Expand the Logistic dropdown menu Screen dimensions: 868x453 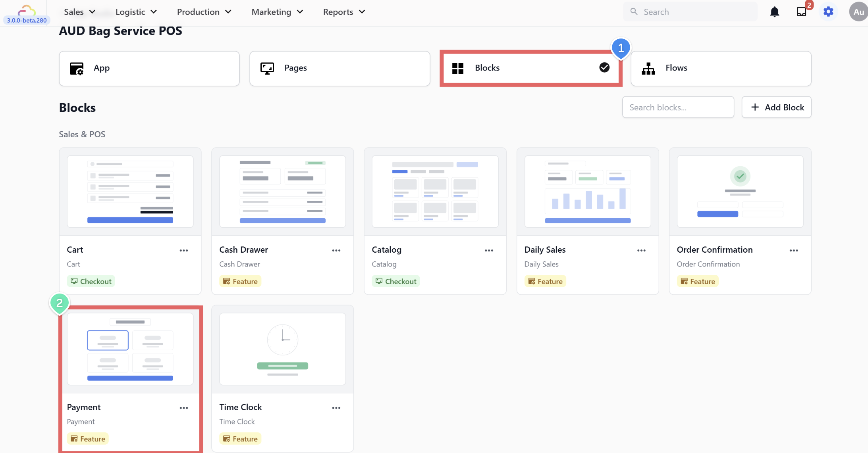(x=136, y=12)
